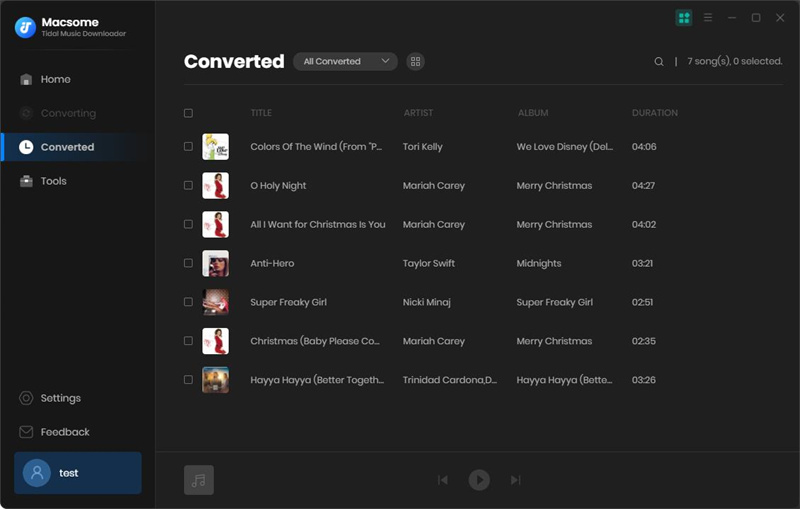Click artist Trinidad Cardona,D...

point(449,380)
